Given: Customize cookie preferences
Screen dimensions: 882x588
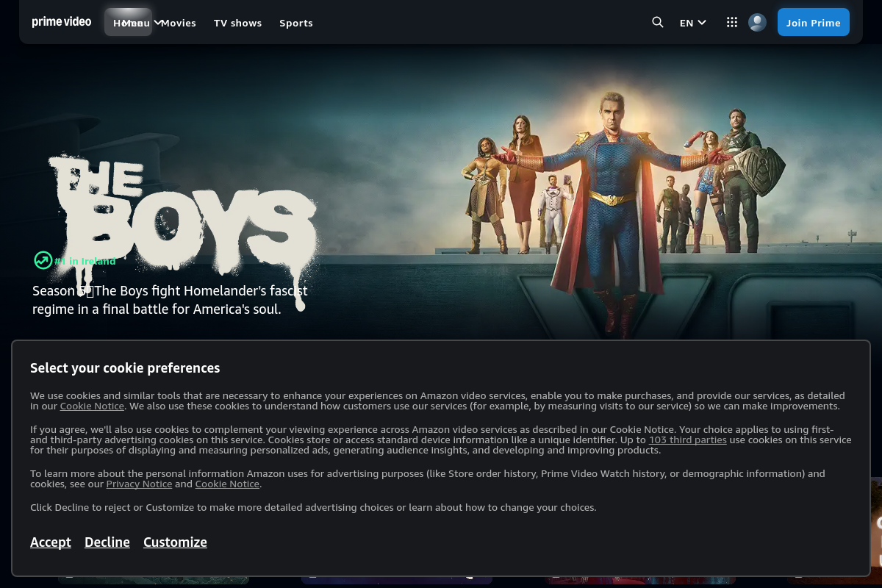Looking at the screenshot, I should click(175, 542).
